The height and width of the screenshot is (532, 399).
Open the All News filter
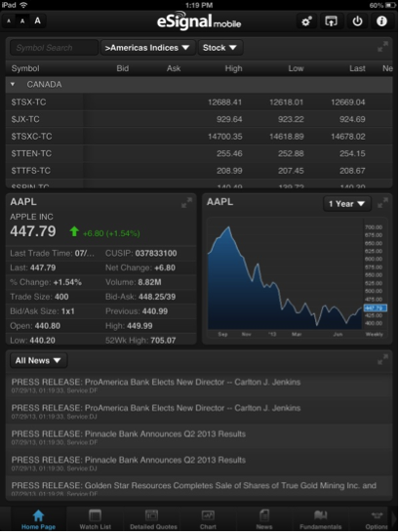(x=38, y=360)
